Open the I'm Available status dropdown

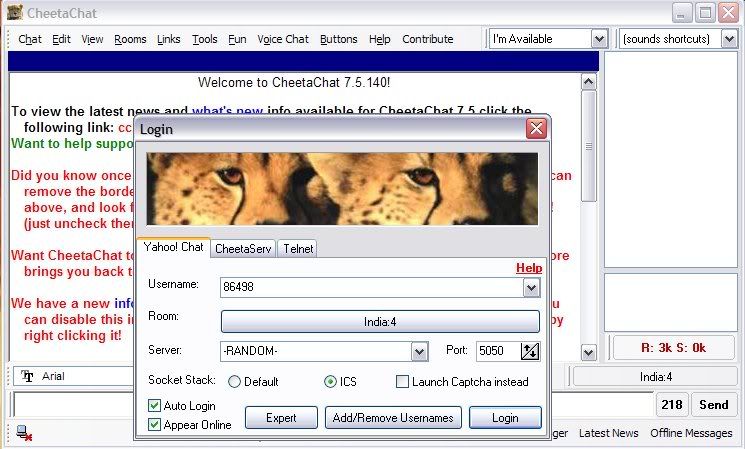pos(599,39)
